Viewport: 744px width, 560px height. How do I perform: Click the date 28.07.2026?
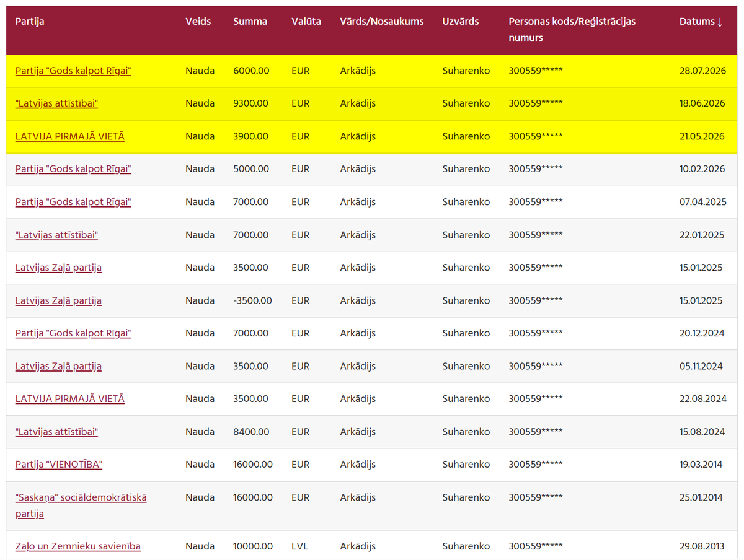(x=702, y=71)
